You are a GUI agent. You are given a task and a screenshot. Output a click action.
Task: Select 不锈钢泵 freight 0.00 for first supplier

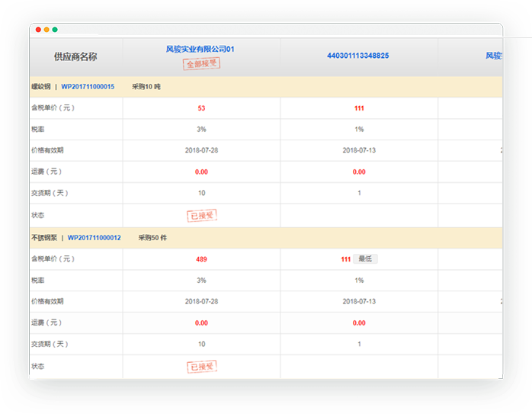click(x=201, y=323)
